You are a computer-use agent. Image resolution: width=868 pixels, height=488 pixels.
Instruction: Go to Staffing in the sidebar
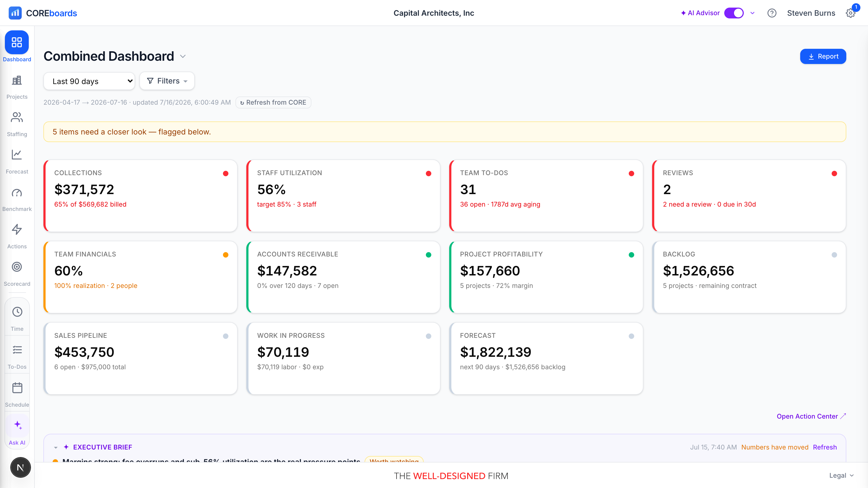(17, 118)
